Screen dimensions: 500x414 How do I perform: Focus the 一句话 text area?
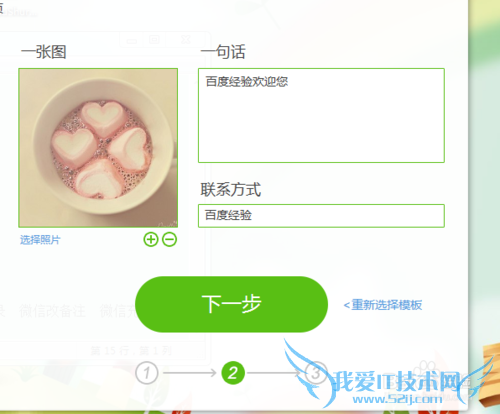pyautogui.click(x=321, y=115)
